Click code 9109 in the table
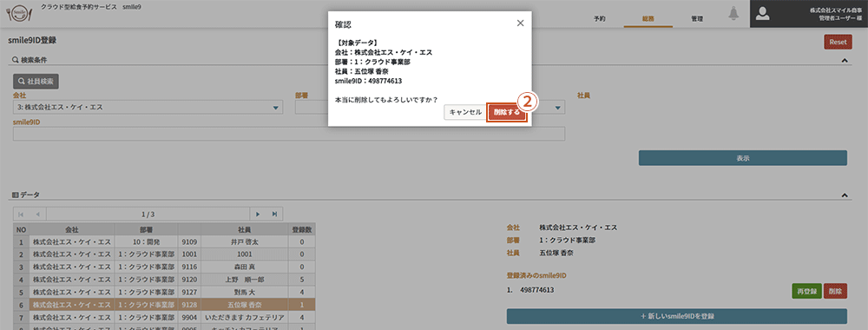This screenshot has width=868, height=330. (189, 242)
